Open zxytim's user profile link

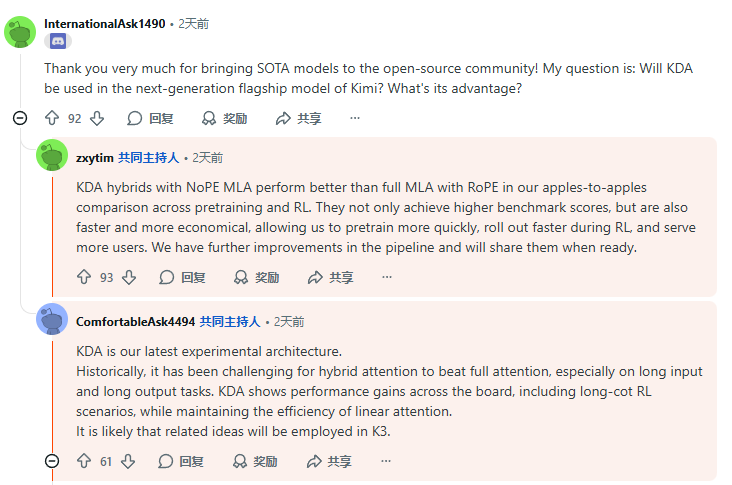click(x=94, y=157)
